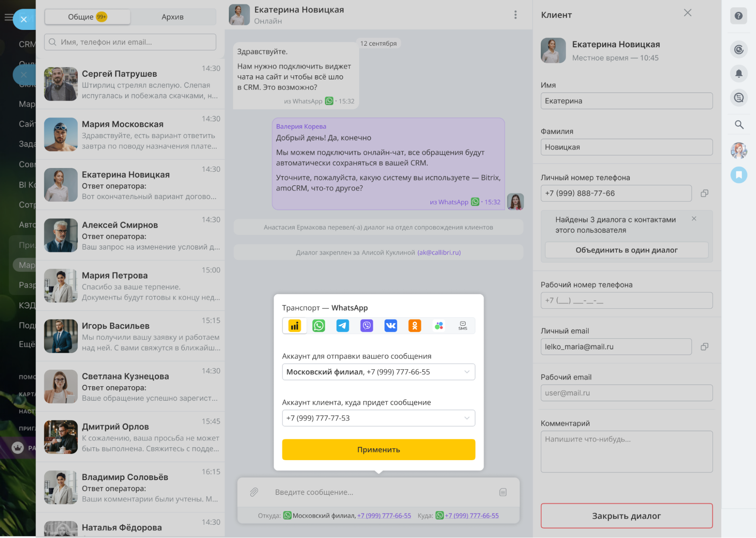Dismiss the found dialogs notice

click(694, 219)
